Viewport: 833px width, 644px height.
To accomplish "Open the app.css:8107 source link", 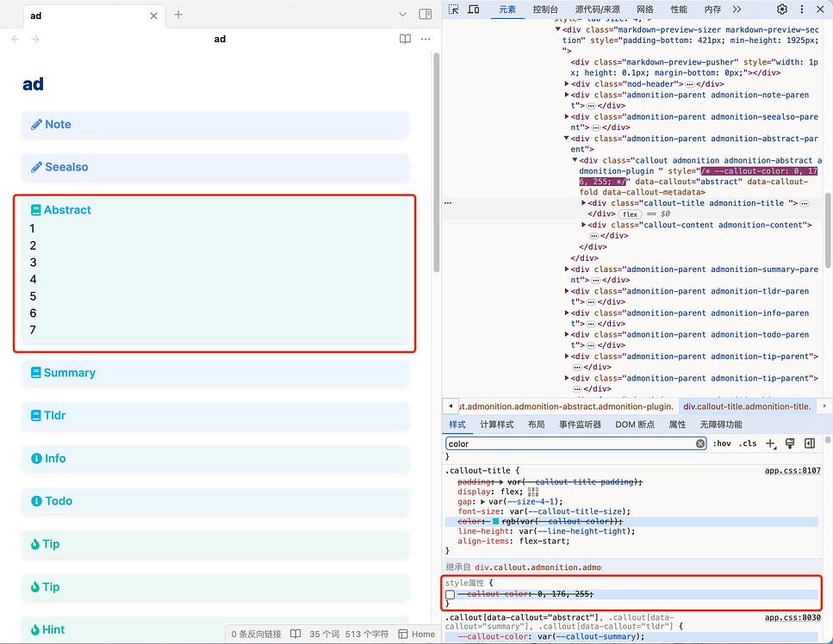I will click(x=793, y=471).
